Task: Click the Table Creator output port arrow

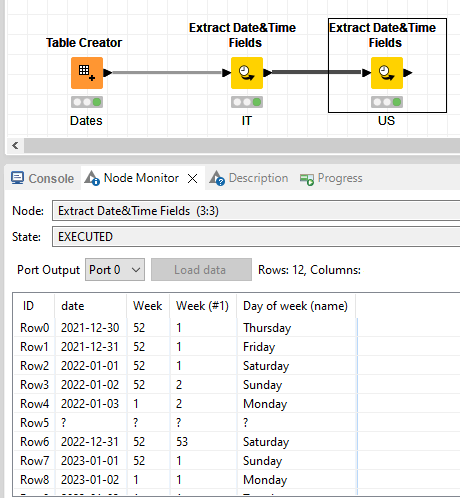Action: [x=107, y=72]
